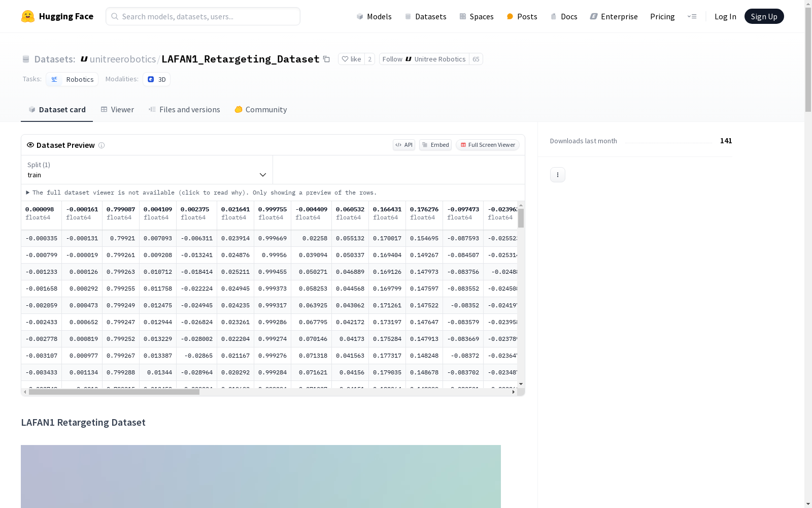This screenshot has height=508, width=812.
Task: Click cell value -0.000335
Action: (42, 238)
